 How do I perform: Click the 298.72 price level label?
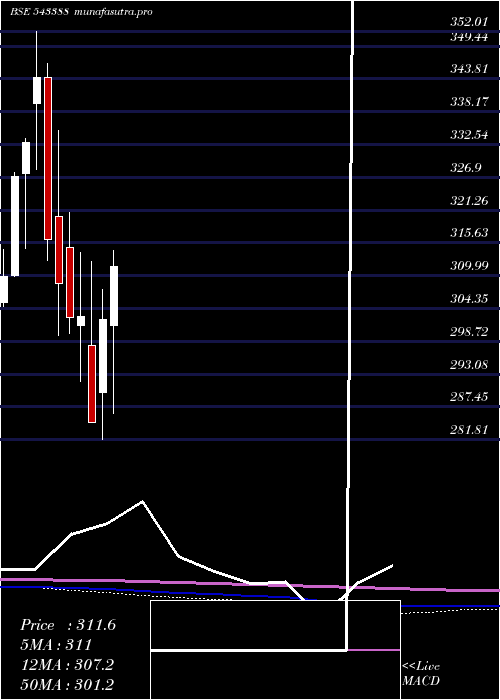[469, 332]
